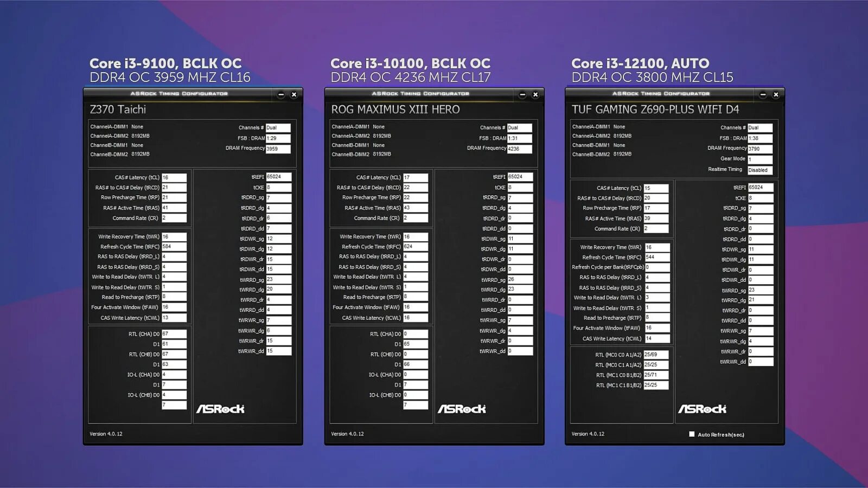Image resolution: width=868 pixels, height=488 pixels.
Task: Click CAS Write Latency 13 field in Z370 Taichi
Action: [x=174, y=318]
